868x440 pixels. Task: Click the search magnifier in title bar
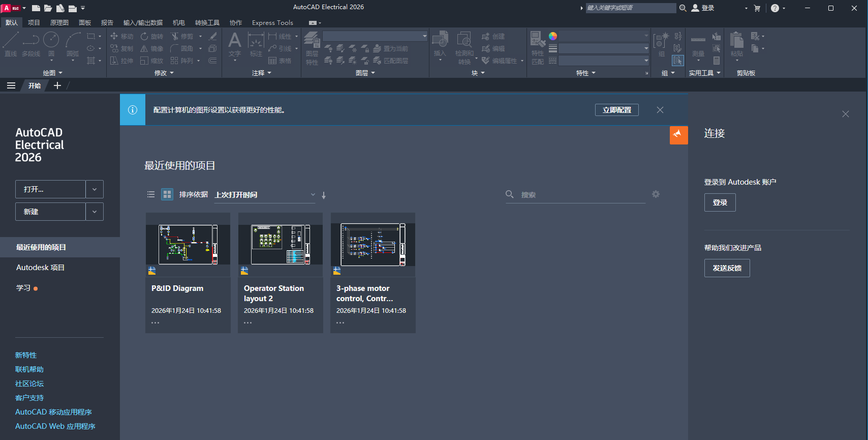(683, 8)
